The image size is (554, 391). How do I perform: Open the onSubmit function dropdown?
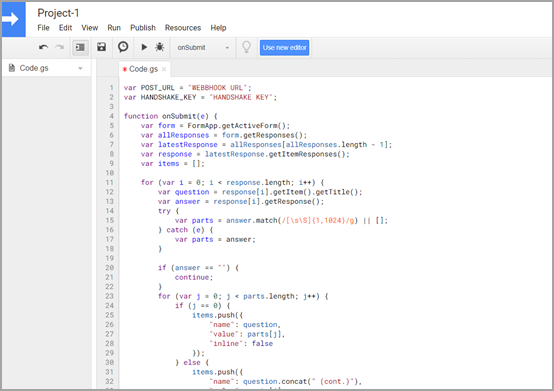coord(203,48)
